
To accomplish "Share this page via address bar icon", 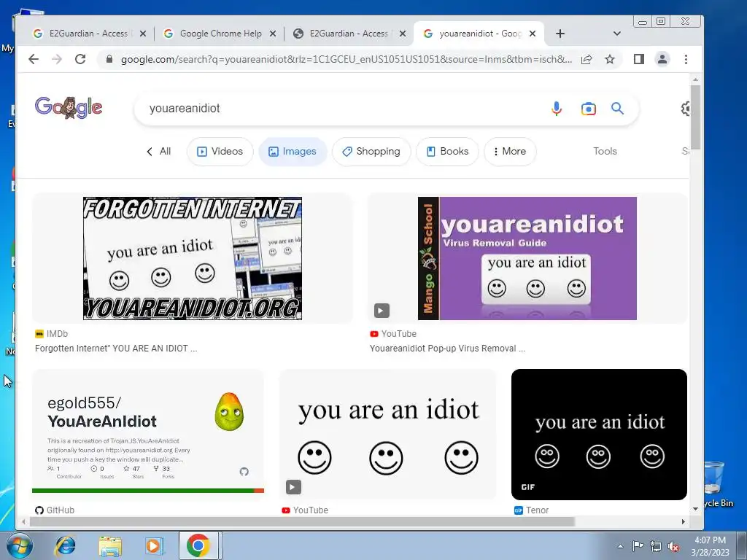I will (587, 59).
